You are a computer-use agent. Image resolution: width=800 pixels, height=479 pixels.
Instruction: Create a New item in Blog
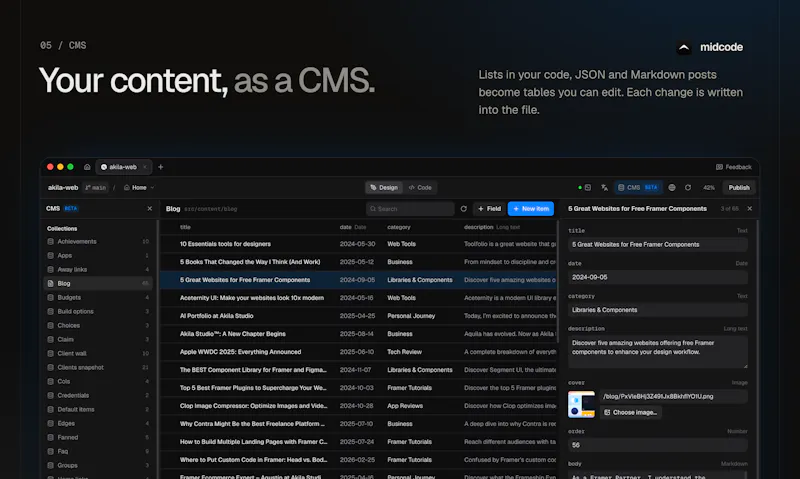tap(531, 209)
